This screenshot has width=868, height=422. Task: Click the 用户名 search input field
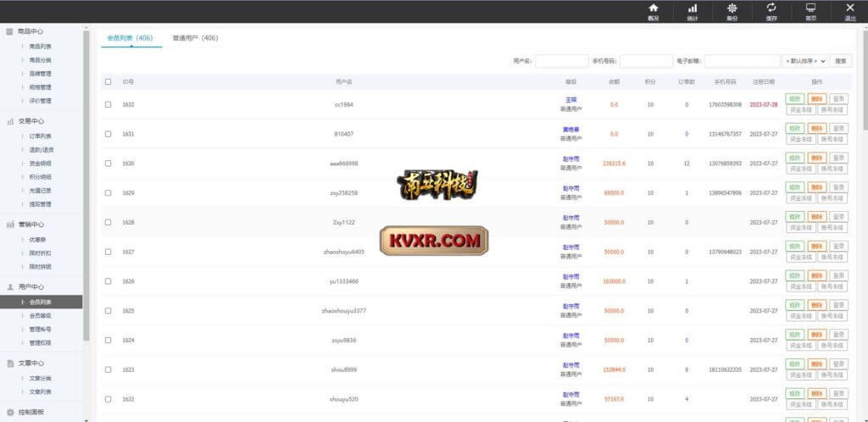click(561, 61)
